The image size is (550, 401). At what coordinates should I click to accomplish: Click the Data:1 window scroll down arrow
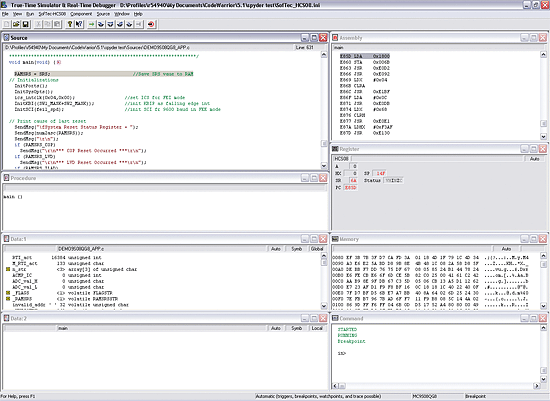324,306
